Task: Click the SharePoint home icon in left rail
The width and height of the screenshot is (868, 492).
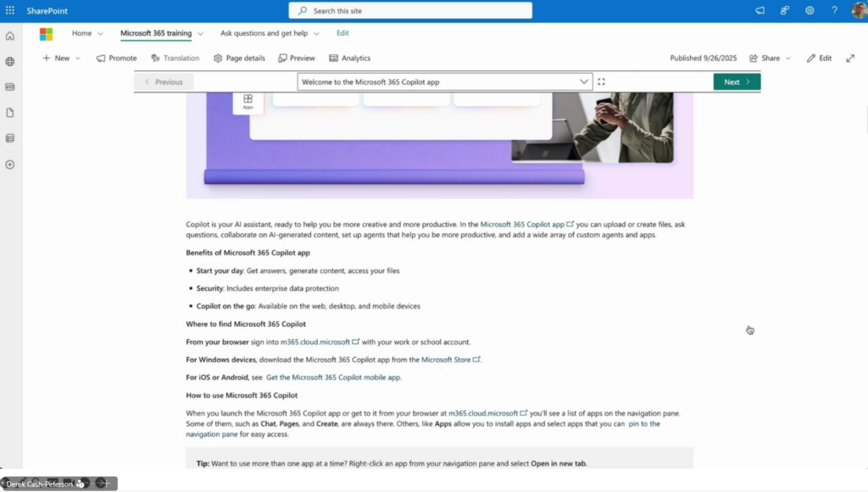Action: [x=10, y=36]
